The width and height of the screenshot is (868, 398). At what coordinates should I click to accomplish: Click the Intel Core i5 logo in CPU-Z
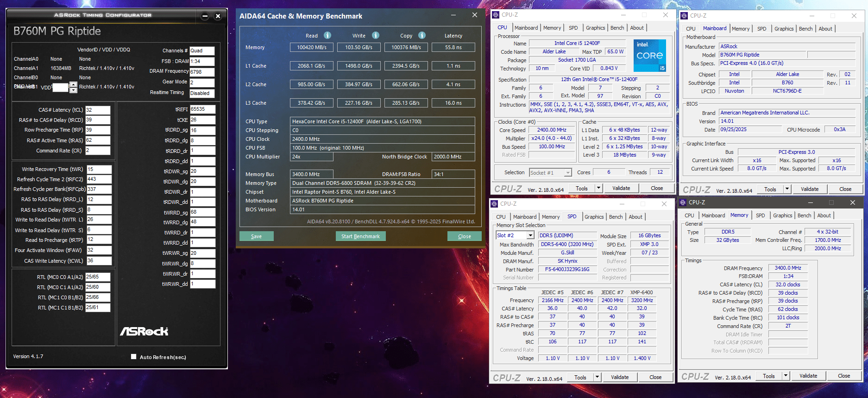point(649,56)
